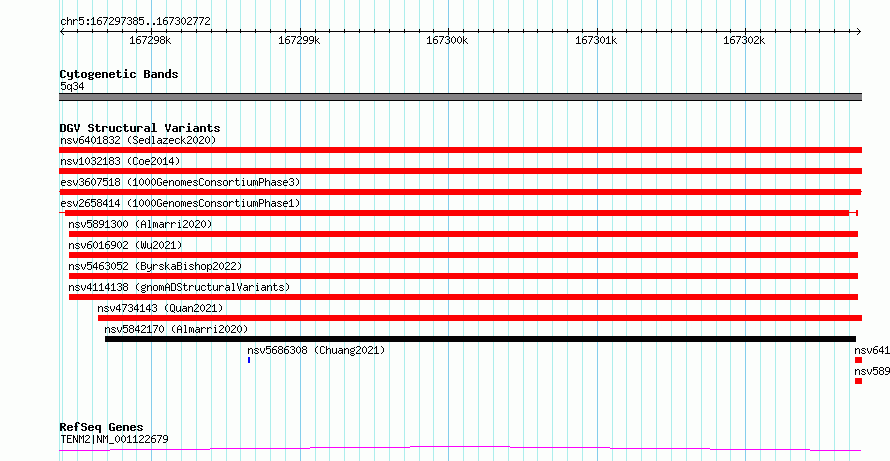Open nsv4114138 (gnomADStructuralVariants) label
This screenshot has height=461, width=890.
[x=179, y=287]
